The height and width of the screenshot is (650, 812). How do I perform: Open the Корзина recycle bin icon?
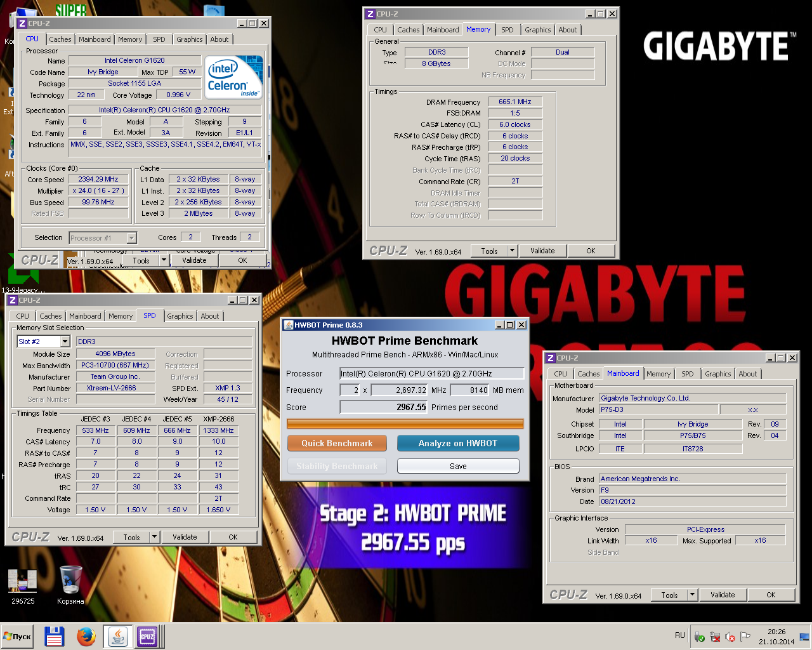(70, 585)
